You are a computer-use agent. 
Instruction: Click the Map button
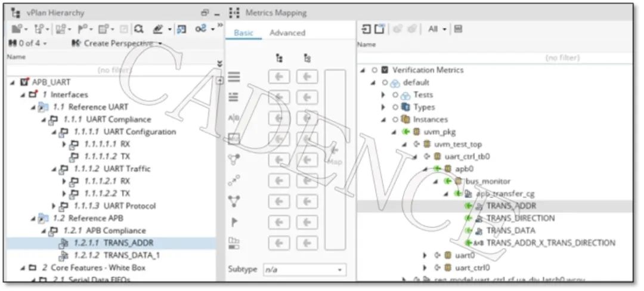click(x=335, y=161)
